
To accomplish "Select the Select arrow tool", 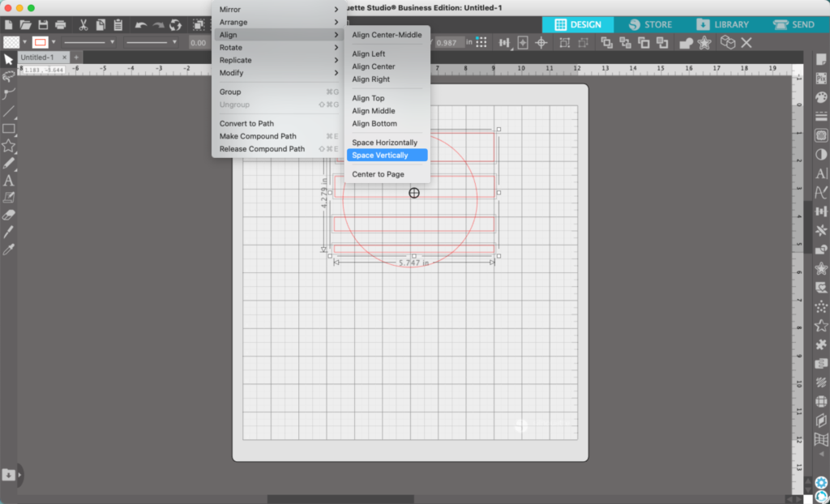I will 8,59.
